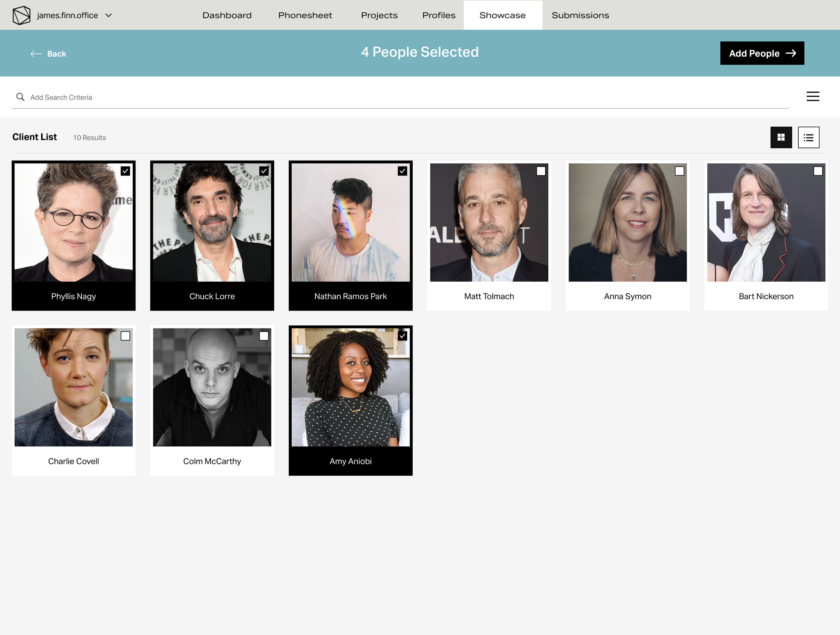Toggle Bart Nickerson's selection checkbox
840x635 pixels.
point(817,171)
